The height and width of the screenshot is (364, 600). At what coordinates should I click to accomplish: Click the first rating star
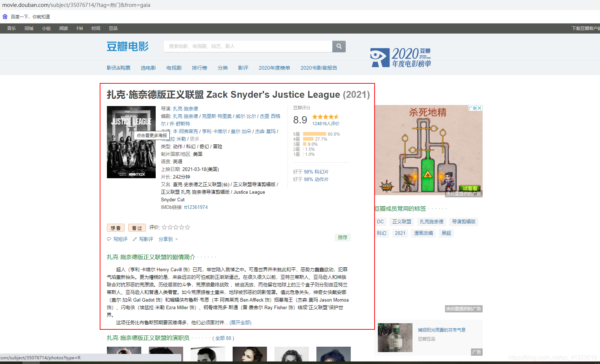[x=164, y=227]
